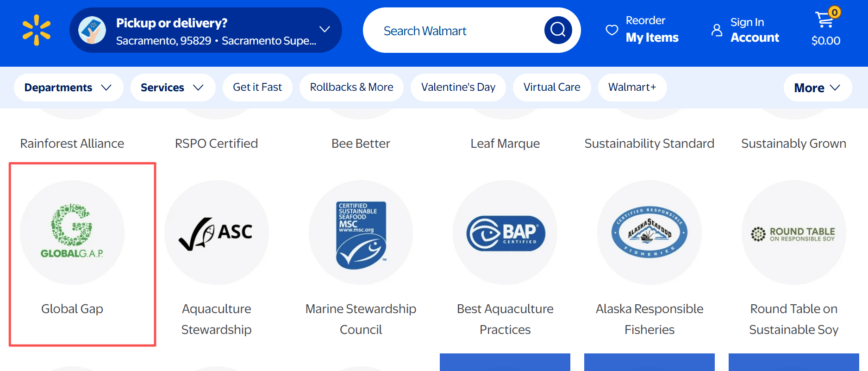This screenshot has width=868, height=371.
Task: Open the Walmart+ link
Action: pyautogui.click(x=632, y=88)
